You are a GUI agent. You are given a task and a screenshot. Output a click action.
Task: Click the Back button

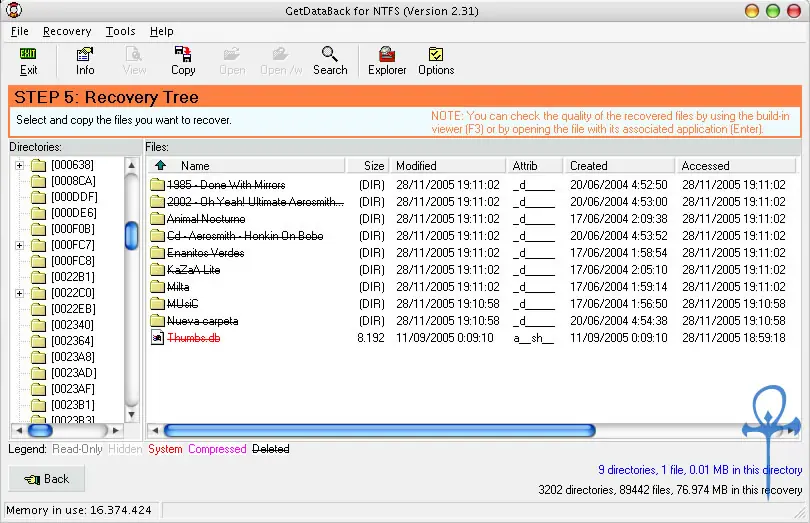[x=46, y=479]
